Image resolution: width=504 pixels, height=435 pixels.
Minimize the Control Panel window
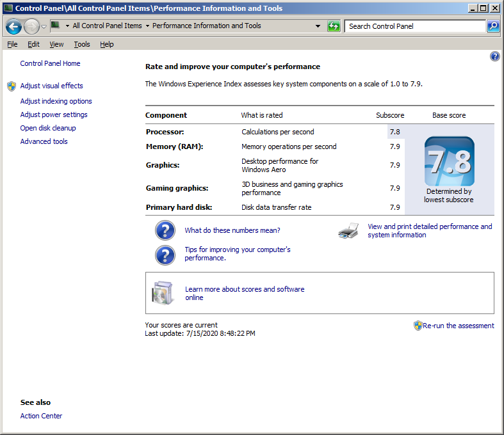473,8
